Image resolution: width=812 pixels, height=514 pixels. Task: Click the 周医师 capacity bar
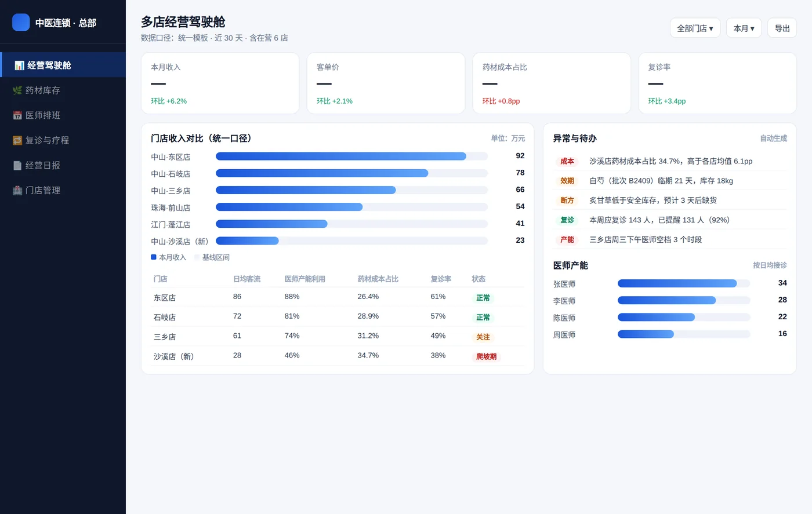(646, 334)
